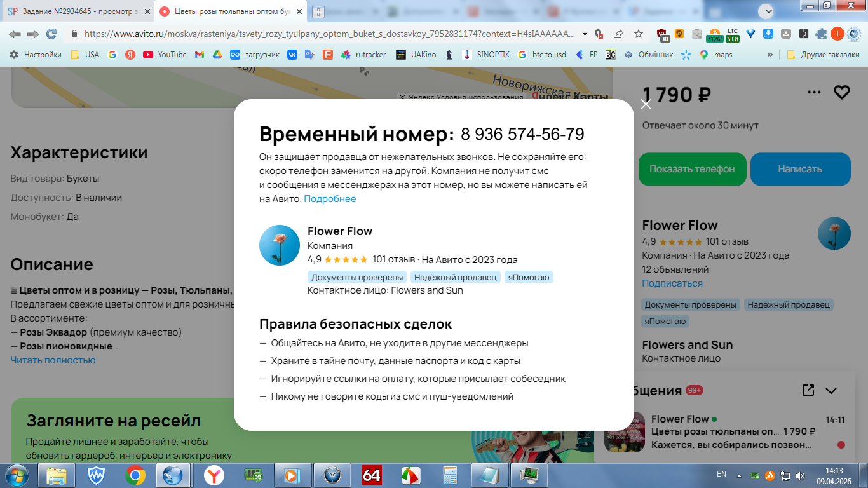This screenshot has width=868, height=488.
Task: Click the Windows Start button
Action: pos(17,475)
